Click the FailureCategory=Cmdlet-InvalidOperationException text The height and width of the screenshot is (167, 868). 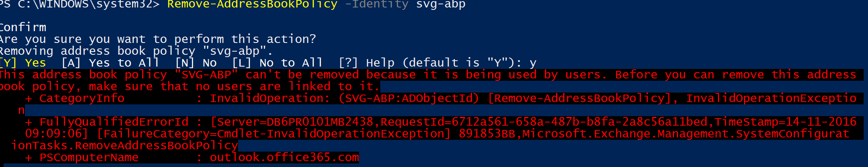pyautogui.click(x=274, y=134)
